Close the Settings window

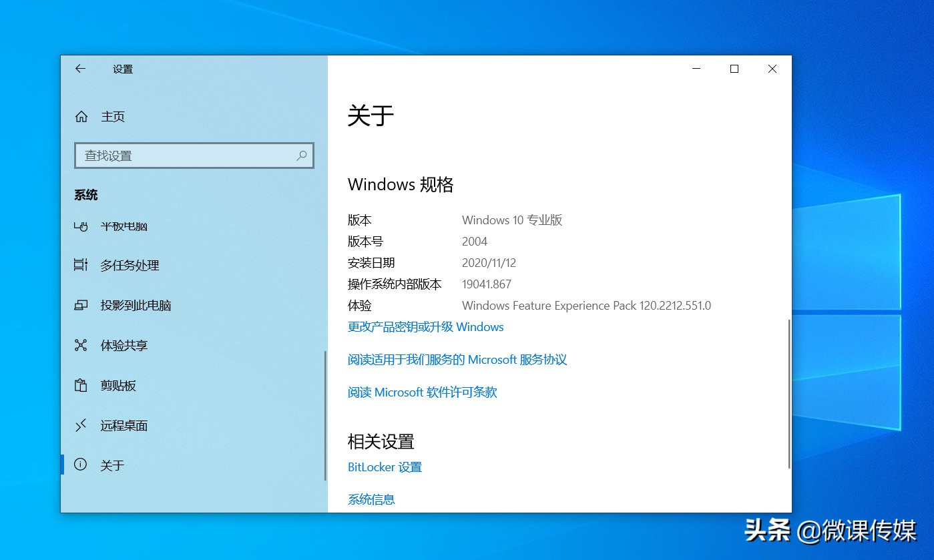[772, 69]
